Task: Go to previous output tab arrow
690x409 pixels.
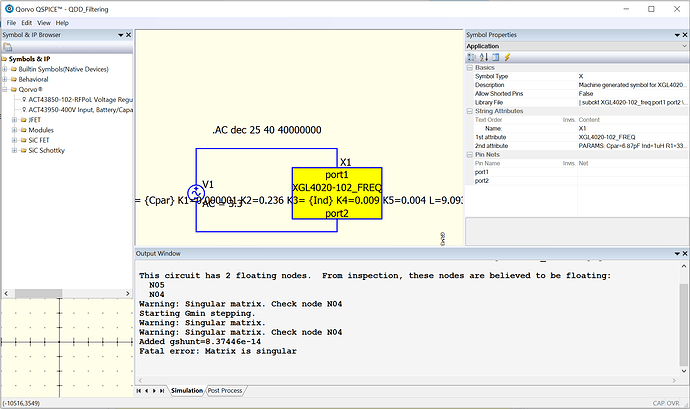Action: [x=147, y=391]
